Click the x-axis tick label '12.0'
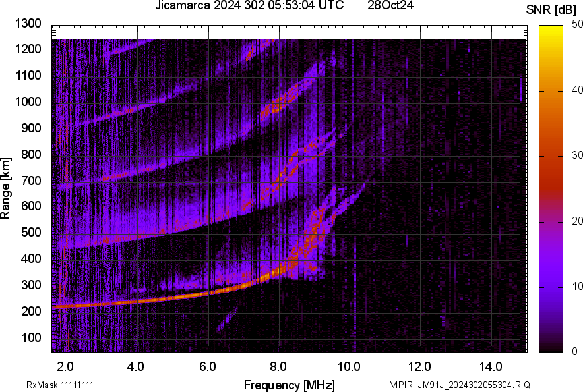The width and height of the screenshot is (583, 392). click(419, 367)
